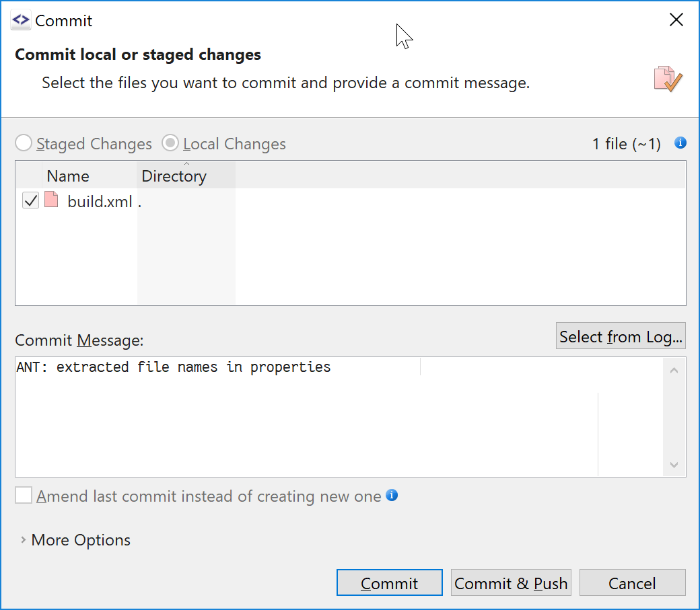Click info icon beside Amend option

point(392,495)
